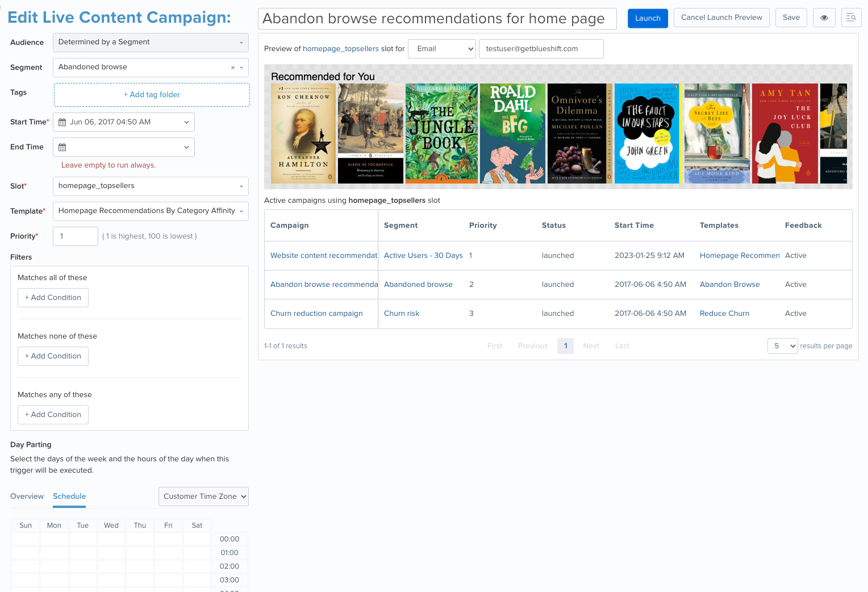The height and width of the screenshot is (592, 868).
Task: Open Homepage Recommen template link
Action: pos(740,256)
